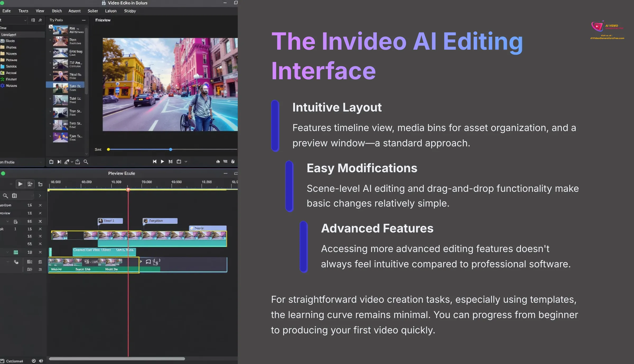This screenshot has height=364, width=634.
Task: Click the speaker volume icon at bottom left
Action: pos(41,361)
